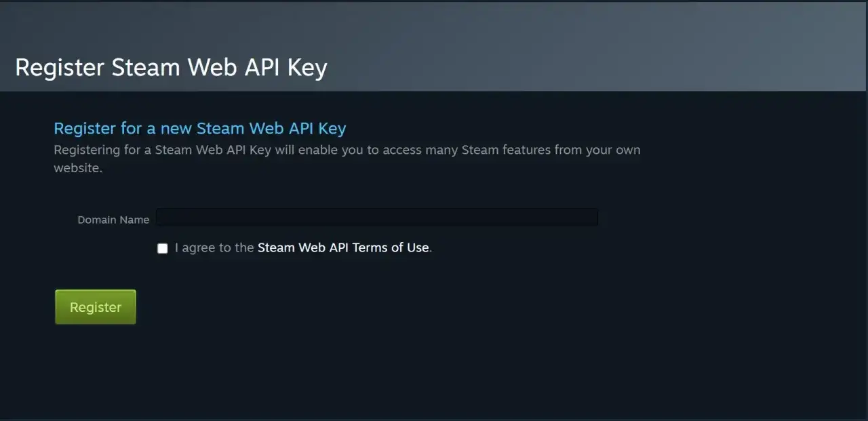This screenshot has height=421, width=868.
Task: View Terms of Use by clicking its link
Action: pos(343,247)
